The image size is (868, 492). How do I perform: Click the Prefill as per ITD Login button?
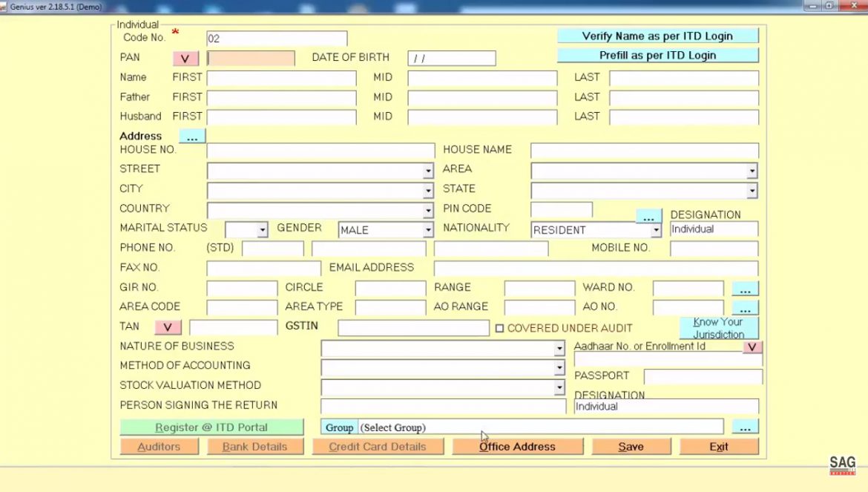[657, 56]
